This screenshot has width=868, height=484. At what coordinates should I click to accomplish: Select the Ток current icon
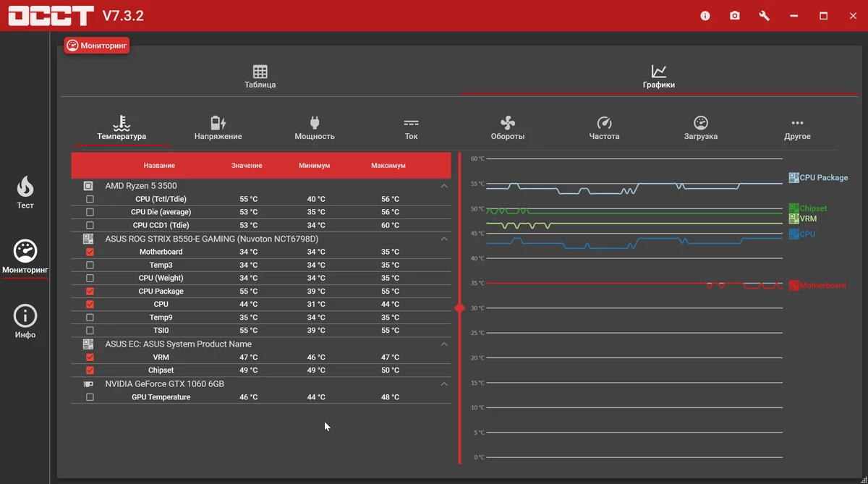[412, 123]
